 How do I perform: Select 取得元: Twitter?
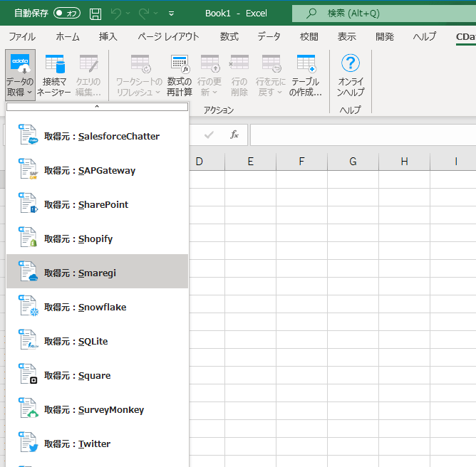(x=97, y=442)
